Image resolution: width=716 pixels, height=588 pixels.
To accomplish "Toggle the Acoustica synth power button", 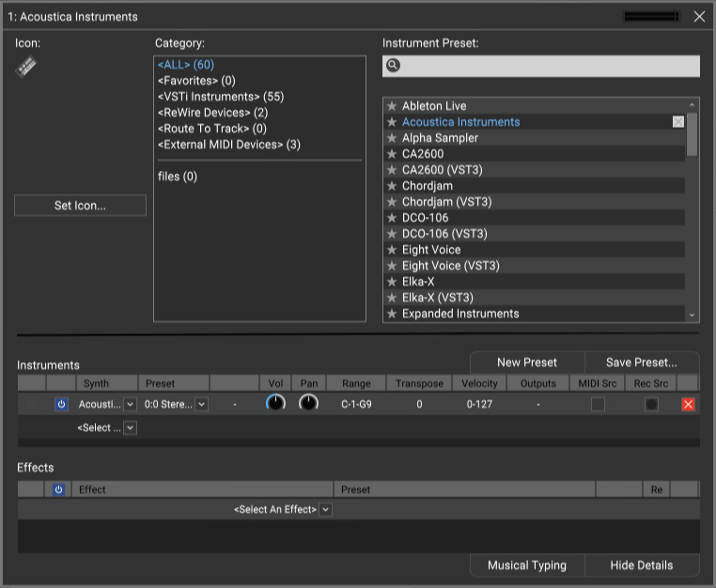I will tap(61, 405).
